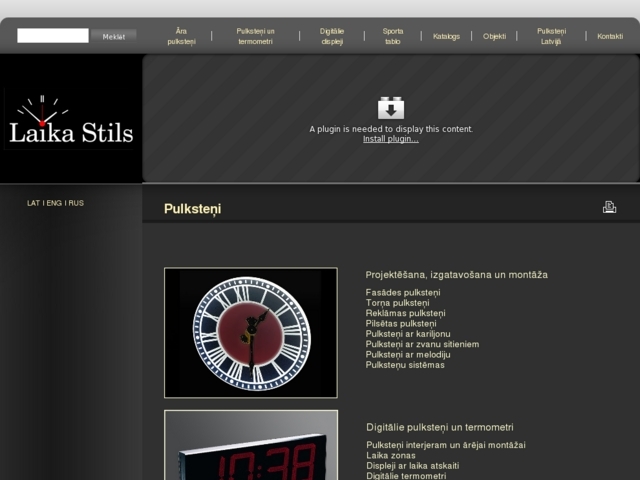Click the print page icon
The width and height of the screenshot is (640, 480).
[x=609, y=207]
